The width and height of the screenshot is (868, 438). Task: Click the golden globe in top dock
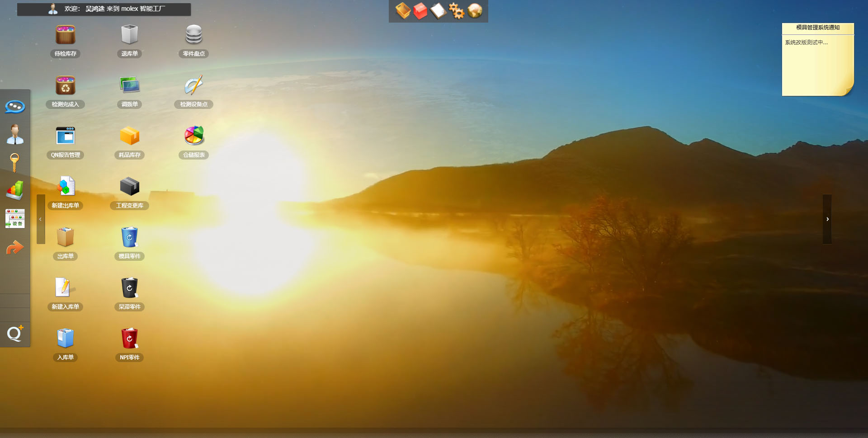pyautogui.click(x=475, y=11)
